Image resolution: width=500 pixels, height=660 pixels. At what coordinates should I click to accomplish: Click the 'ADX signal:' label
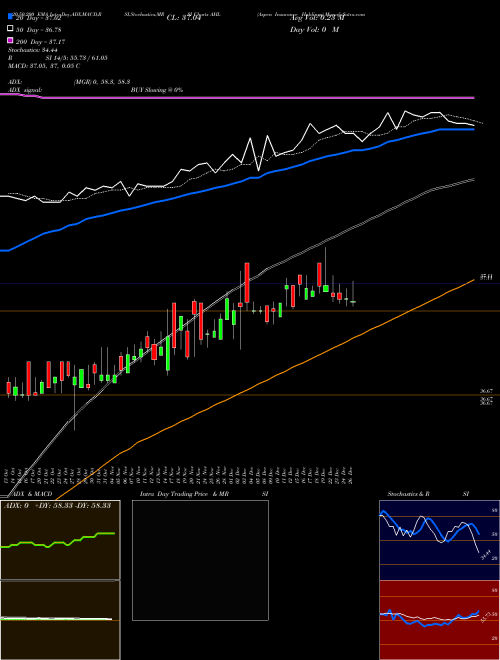[x=25, y=90]
